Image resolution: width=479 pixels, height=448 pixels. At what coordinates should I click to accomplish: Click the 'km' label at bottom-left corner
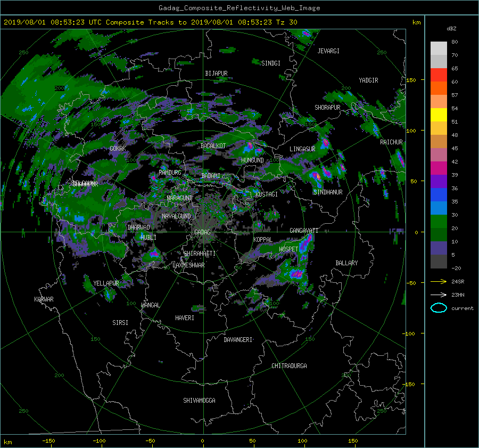coord(7,442)
